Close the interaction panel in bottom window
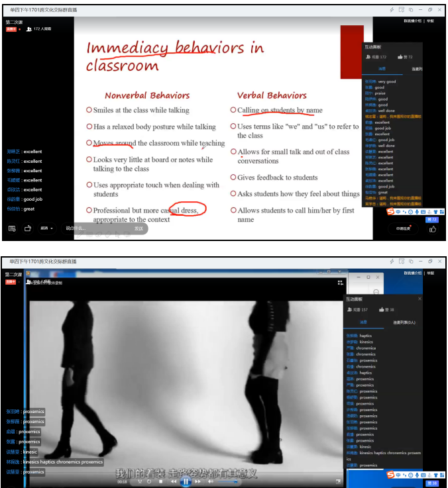448x488 pixels. (420, 299)
